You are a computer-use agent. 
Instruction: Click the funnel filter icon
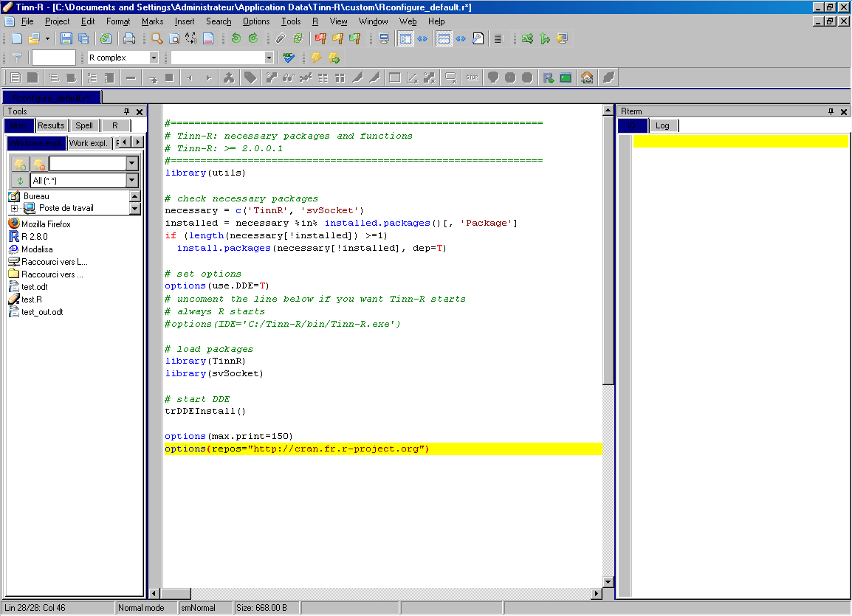pos(17,58)
